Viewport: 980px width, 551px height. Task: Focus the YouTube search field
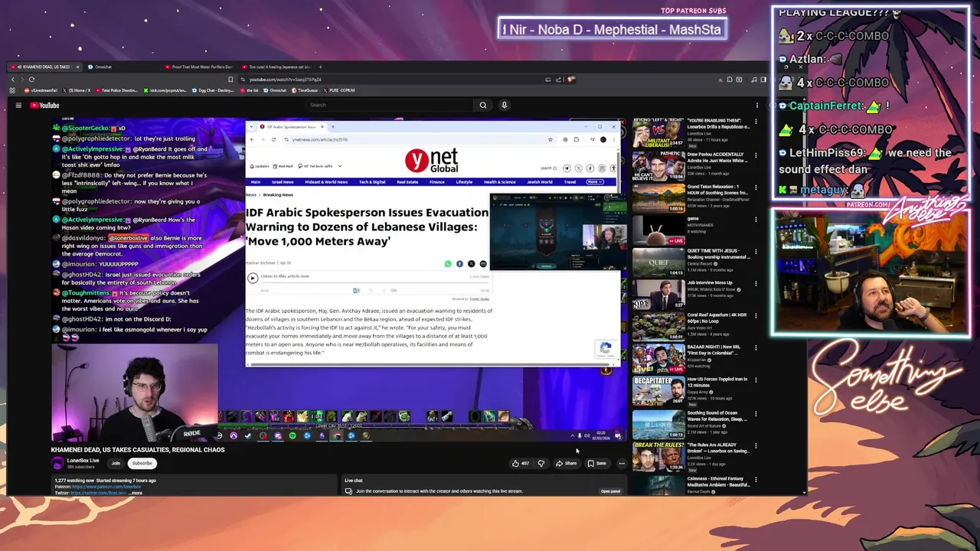(389, 106)
